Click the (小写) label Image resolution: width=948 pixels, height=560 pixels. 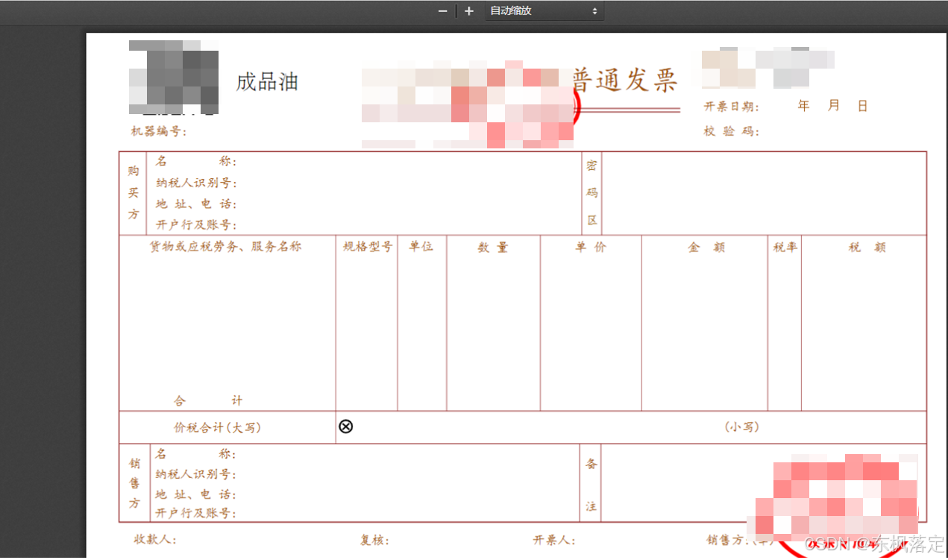(x=741, y=427)
